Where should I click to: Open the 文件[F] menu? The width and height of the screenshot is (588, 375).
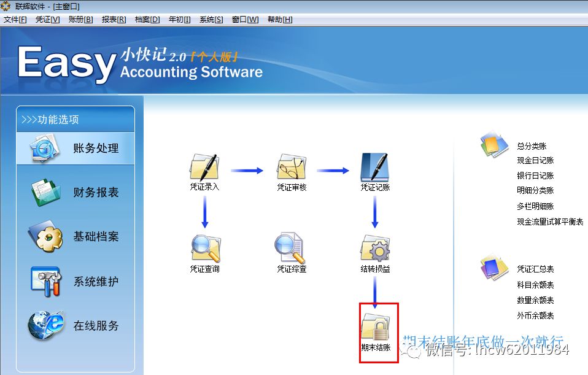[x=15, y=20]
